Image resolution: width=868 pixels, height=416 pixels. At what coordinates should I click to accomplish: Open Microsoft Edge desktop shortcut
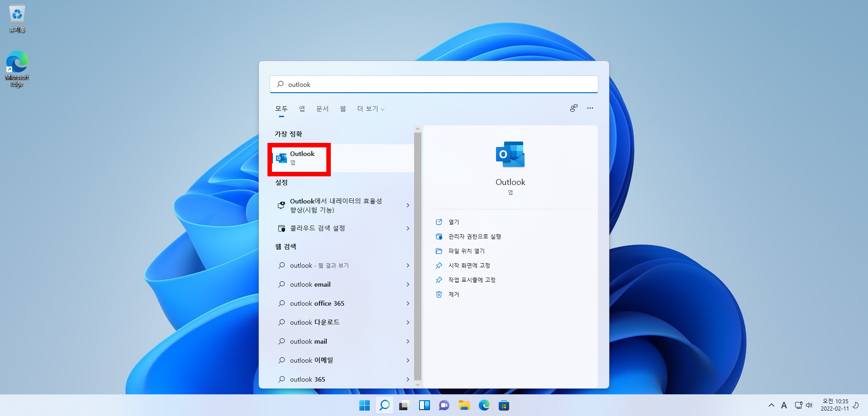(17, 69)
